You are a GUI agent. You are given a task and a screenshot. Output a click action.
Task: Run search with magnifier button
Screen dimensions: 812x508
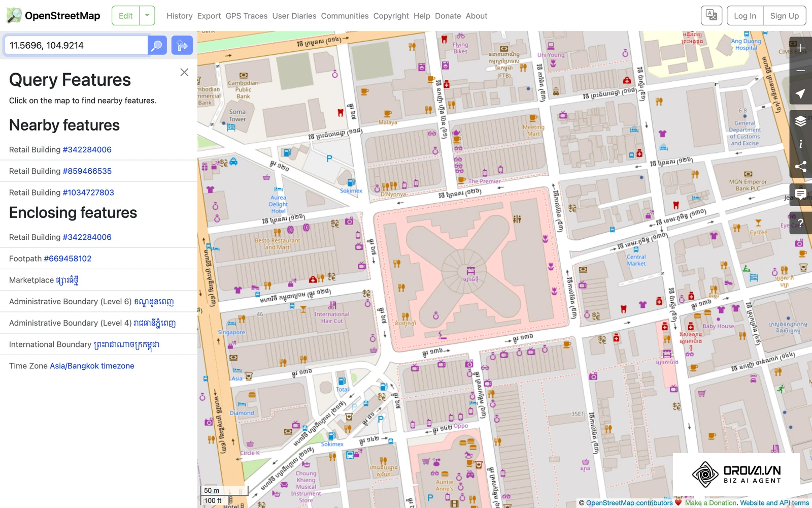click(157, 45)
